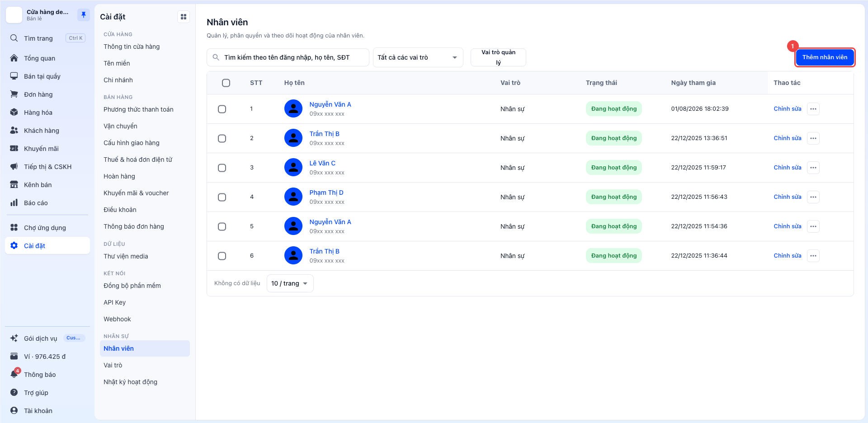Click the pin icon beside store name
Viewport: 868px width, 423px height.
83,15
